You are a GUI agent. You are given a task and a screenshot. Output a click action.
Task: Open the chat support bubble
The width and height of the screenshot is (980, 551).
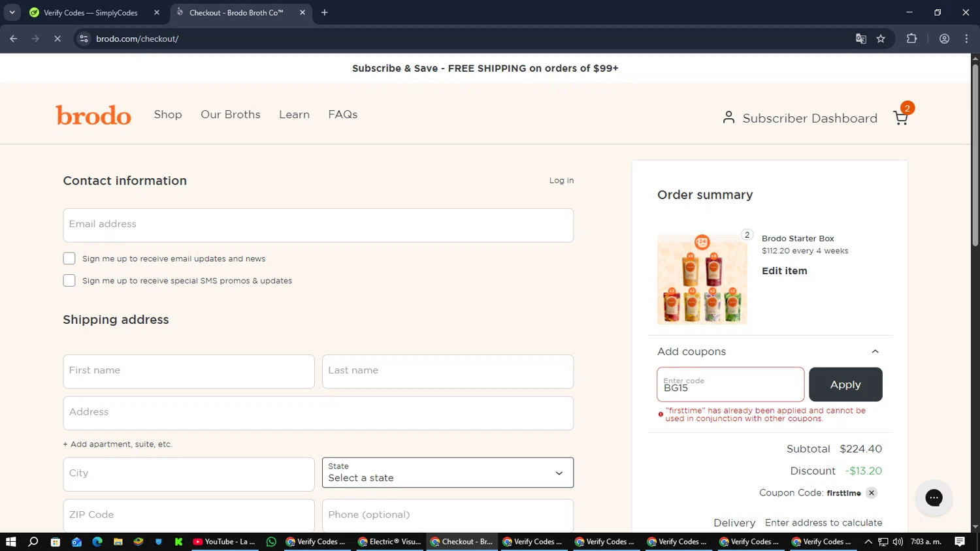click(x=934, y=497)
